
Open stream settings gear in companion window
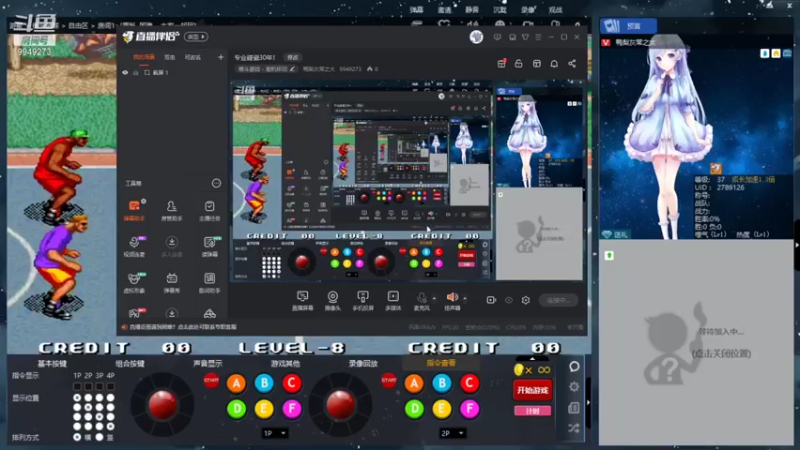(x=526, y=300)
